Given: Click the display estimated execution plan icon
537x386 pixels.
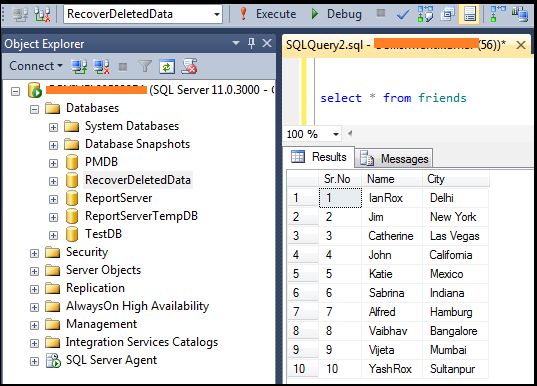Looking at the screenshot, I should (x=425, y=14).
